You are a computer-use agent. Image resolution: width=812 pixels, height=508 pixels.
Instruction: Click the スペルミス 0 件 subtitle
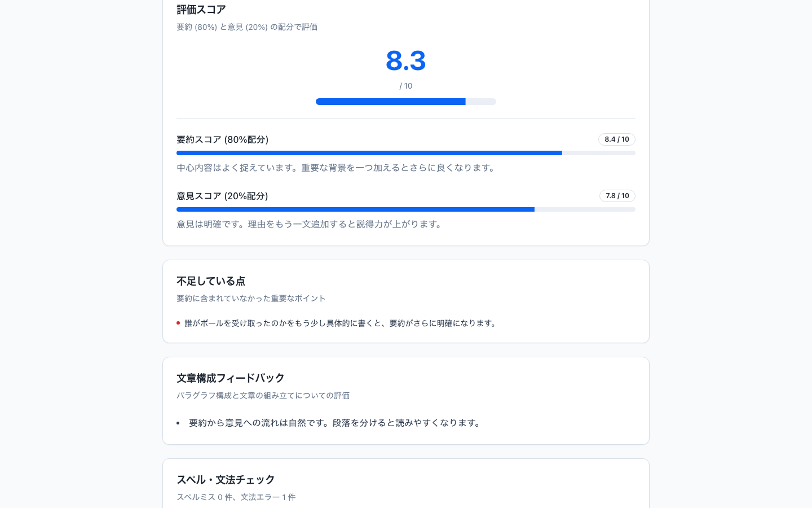[236, 497]
